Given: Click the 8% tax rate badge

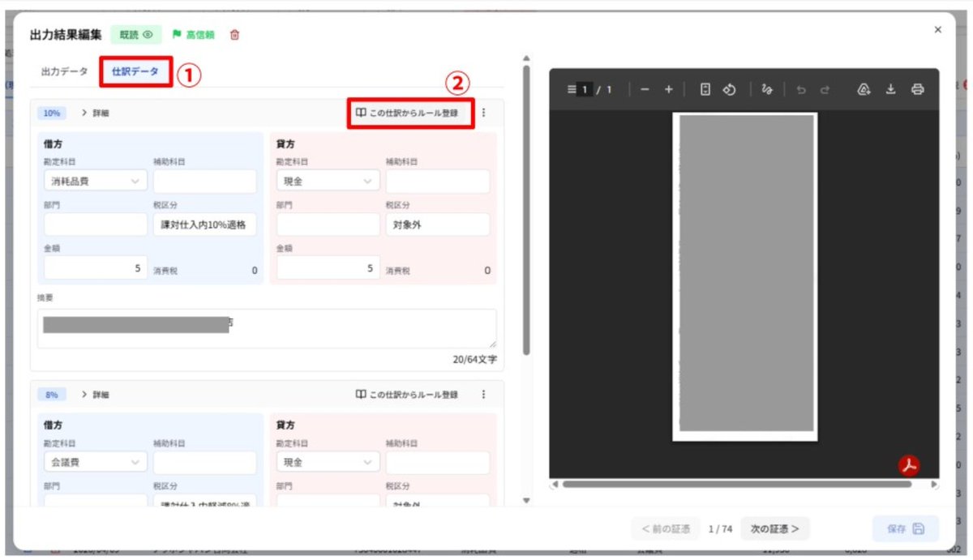Looking at the screenshot, I should coord(51,395).
